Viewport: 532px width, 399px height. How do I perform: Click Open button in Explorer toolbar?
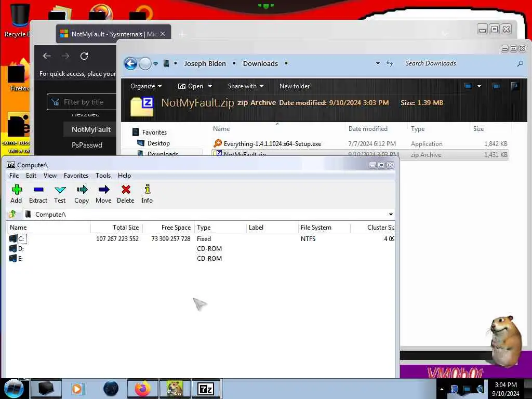[x=191, y=86]
